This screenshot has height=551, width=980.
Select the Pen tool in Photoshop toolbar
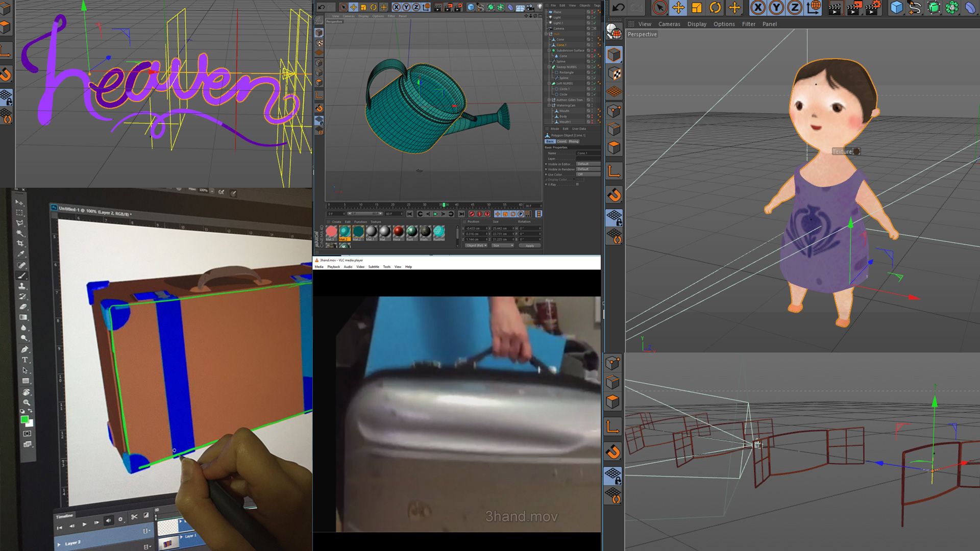(x=24, y=349)
